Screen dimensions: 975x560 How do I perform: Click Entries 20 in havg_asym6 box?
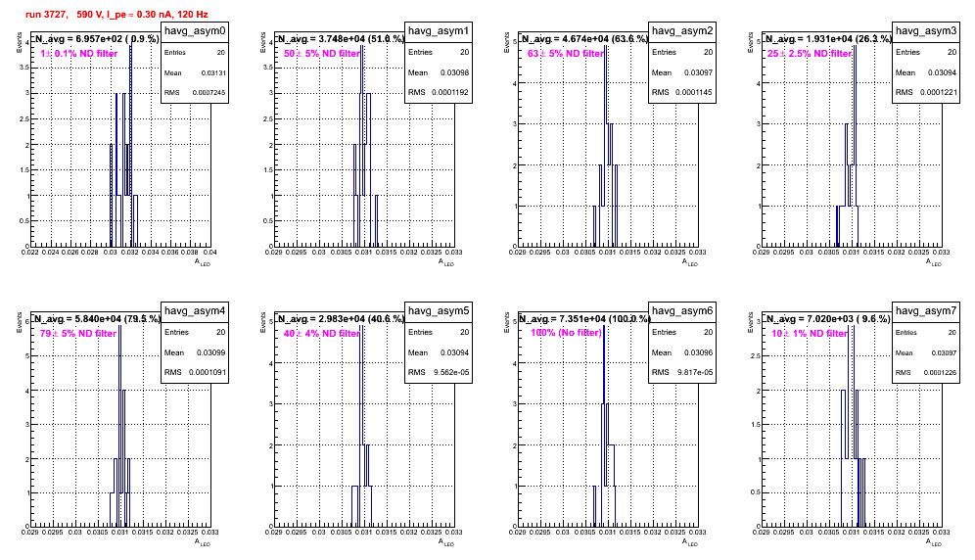(x=682, y=332)
